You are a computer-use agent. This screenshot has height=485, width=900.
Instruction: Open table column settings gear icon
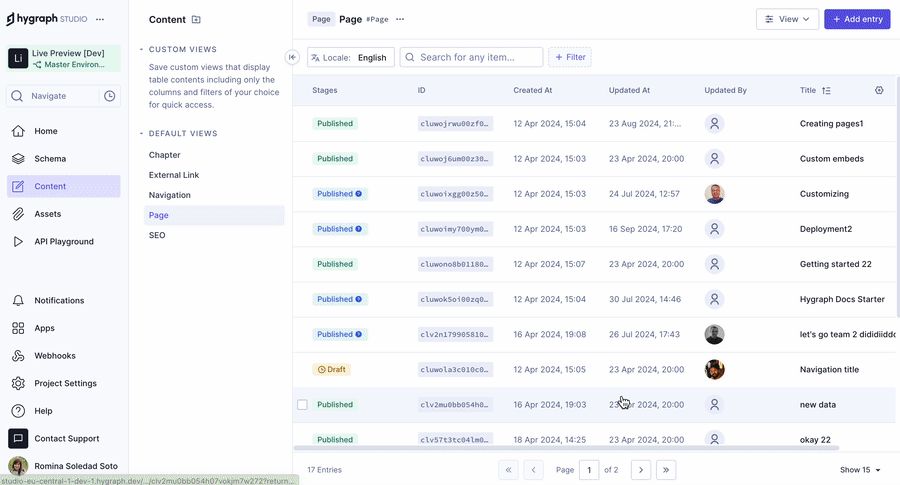[x=879, y=90]
